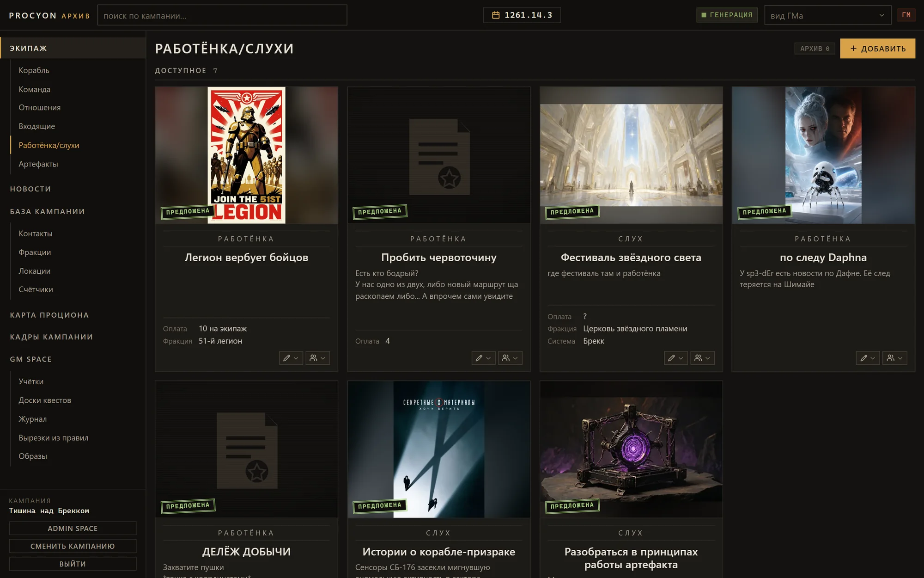Open КАРТА ПРОЦИОНА in sidebar
The image size is (924, 578).
pyautogui.click(x=49, y=315)
